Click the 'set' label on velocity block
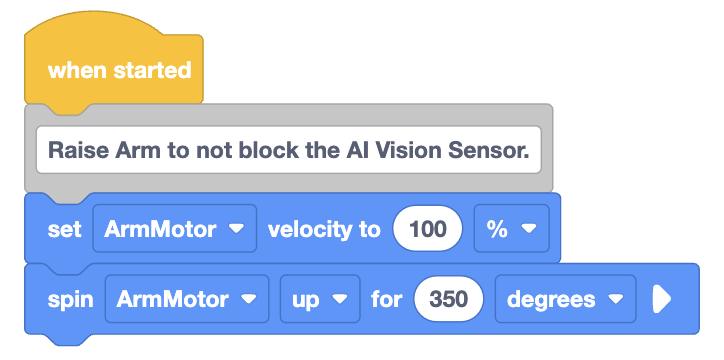Image resolution: width=724 pixels, height=360 pixels. tap(64, 229)
